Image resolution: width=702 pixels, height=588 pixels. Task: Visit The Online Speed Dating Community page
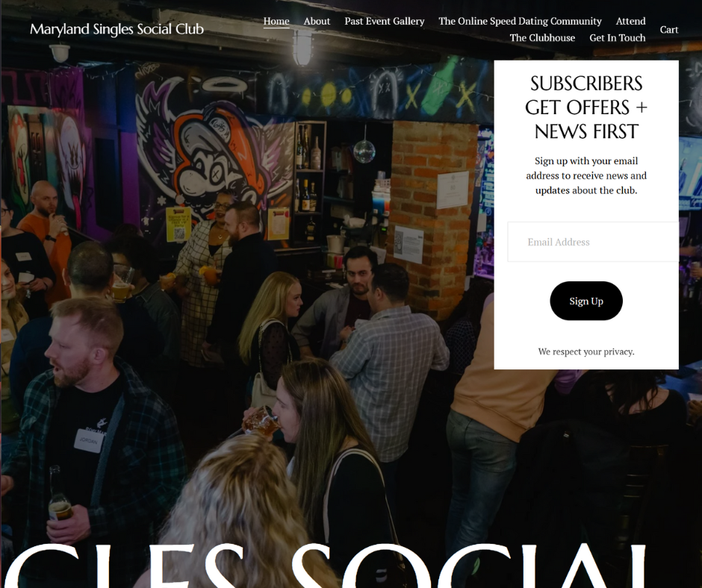tap(520, 21)
